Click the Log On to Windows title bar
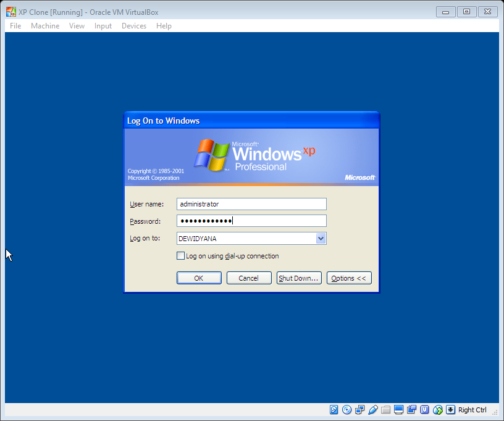This screenshot has height=421, width=504. (x=235, y=121)
